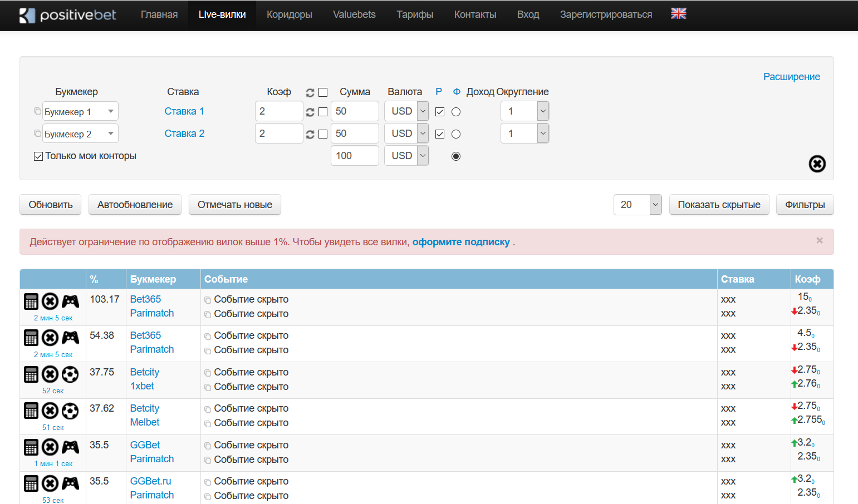Viewport: 858px width, 504px height.
Task: Open calculator for the 54.38 row
Action: (31, 338)
